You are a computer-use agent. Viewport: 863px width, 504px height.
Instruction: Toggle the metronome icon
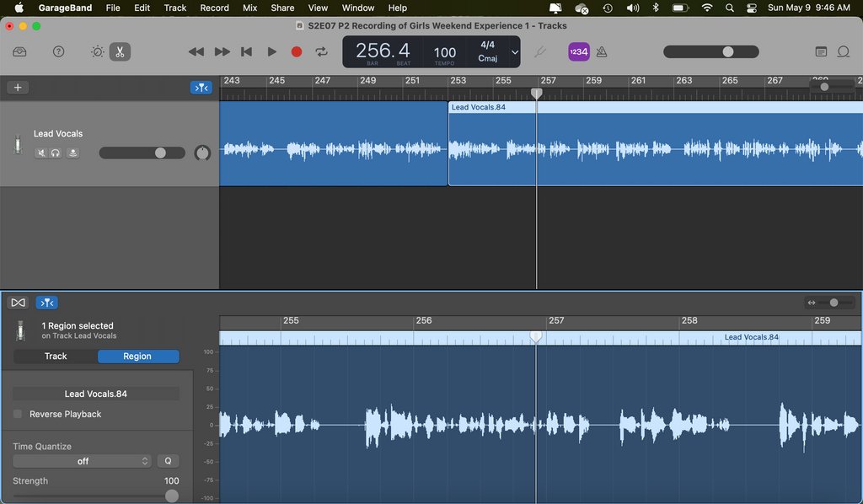(601, 51)
